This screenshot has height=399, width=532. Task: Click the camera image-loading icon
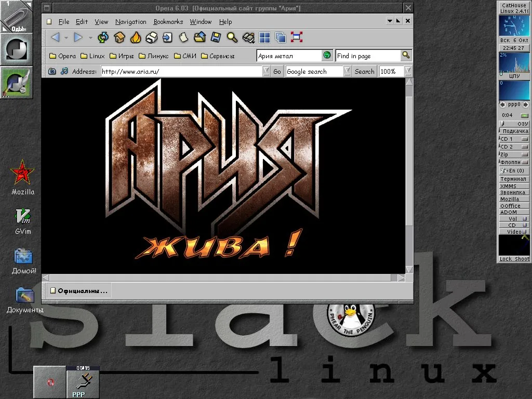52,71
